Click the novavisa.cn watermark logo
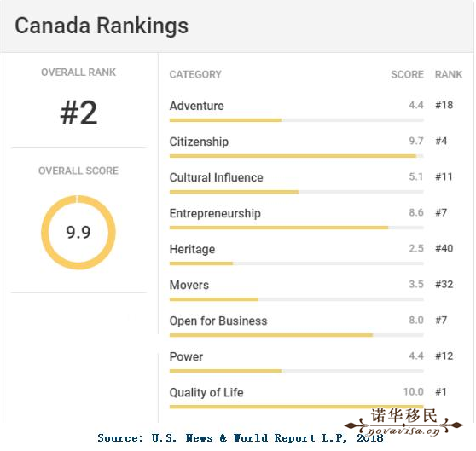The height and width of the screenshot is (451, 476). (403, 422)
